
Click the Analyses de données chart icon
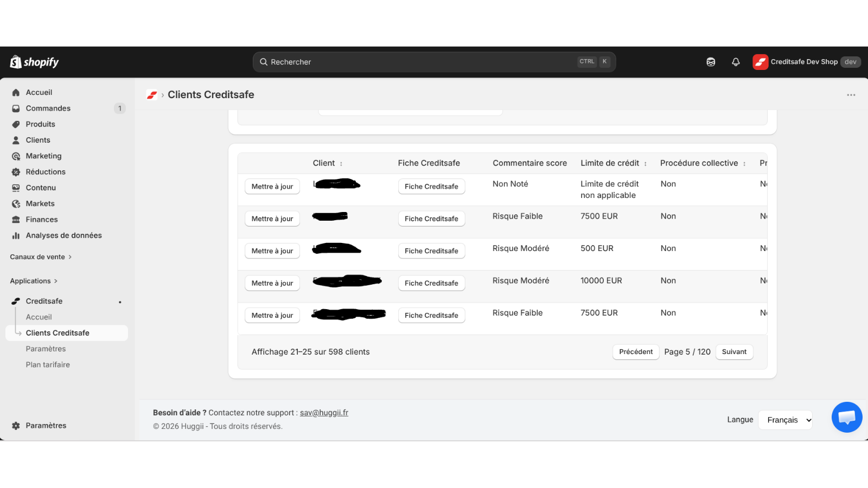point(16,235)
